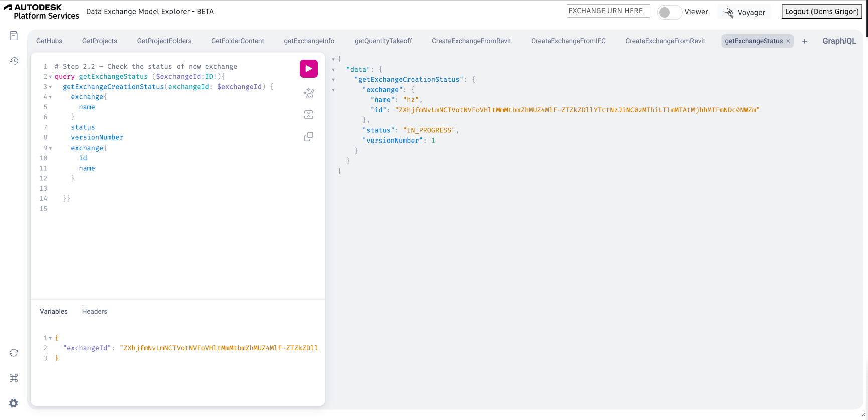Open Voyager schema visualizer

744,12
